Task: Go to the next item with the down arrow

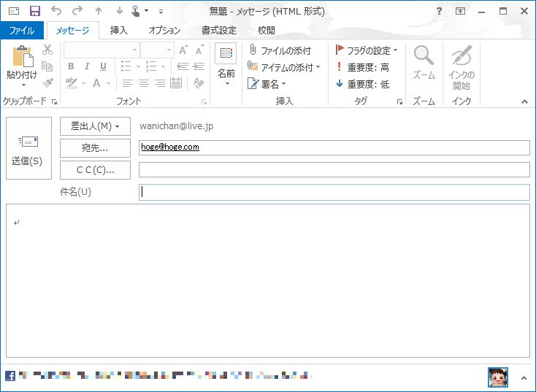Action: [x=119, y=11]
